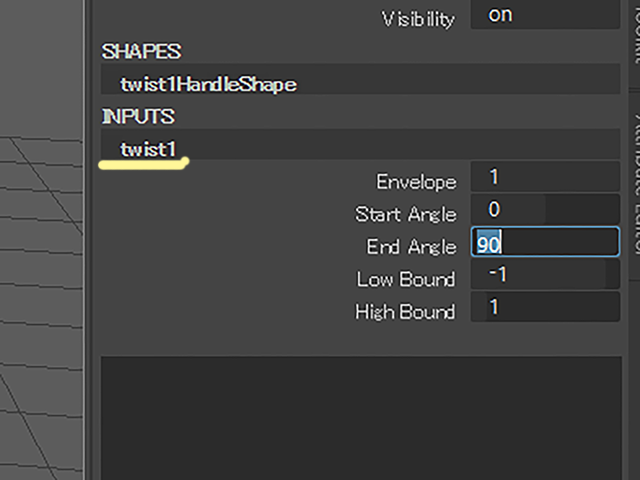Click the INPUTS section header
The width and height of the screenshot is (640, 480).
pyautogui.click(x=138, y=117)
